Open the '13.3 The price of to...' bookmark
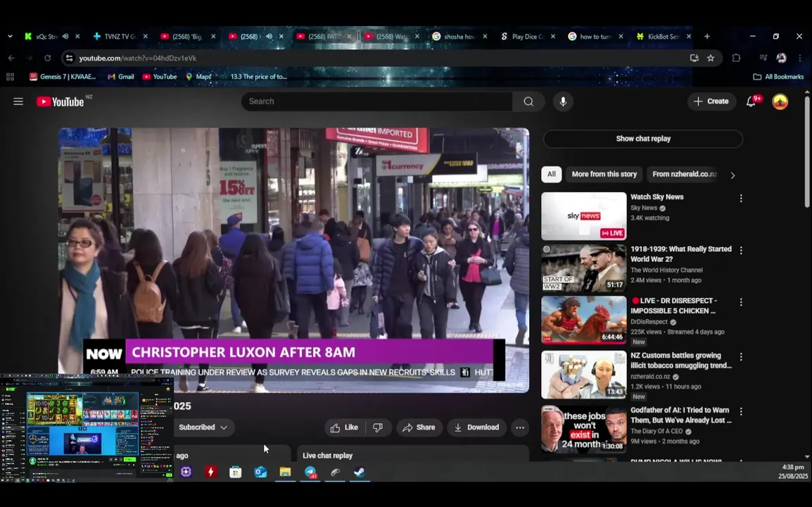The height and width of the screenshot is (507, 812). click(253, 77)
